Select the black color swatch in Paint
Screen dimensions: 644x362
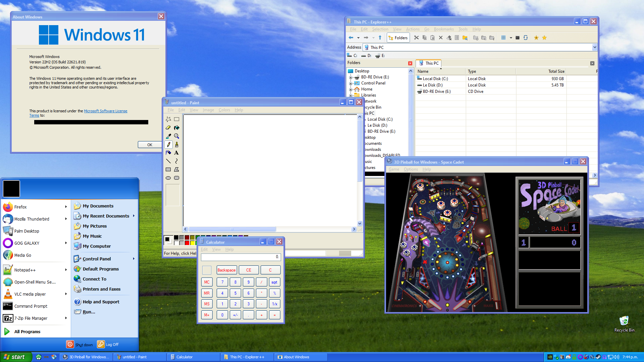[x=176, y=238]
